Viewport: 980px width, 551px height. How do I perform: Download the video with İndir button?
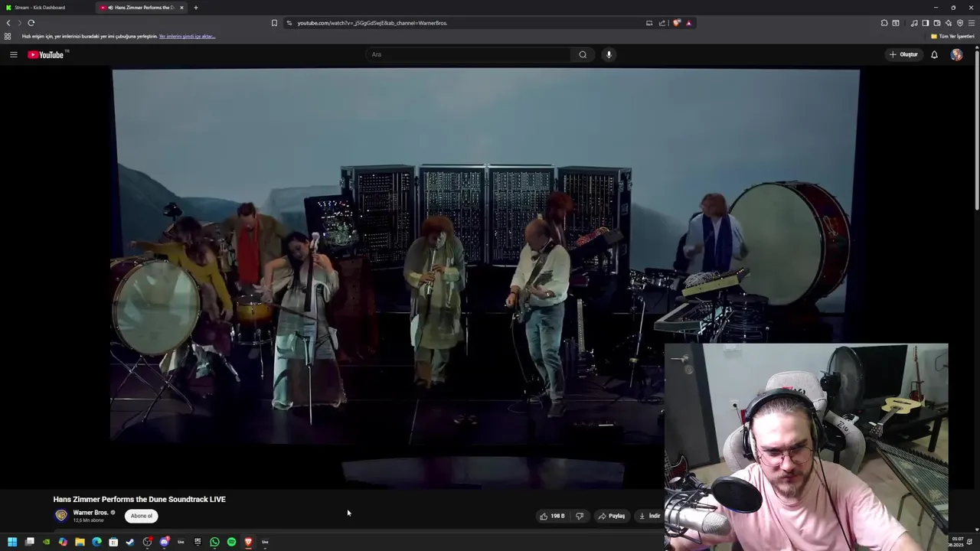pos(649,516)
